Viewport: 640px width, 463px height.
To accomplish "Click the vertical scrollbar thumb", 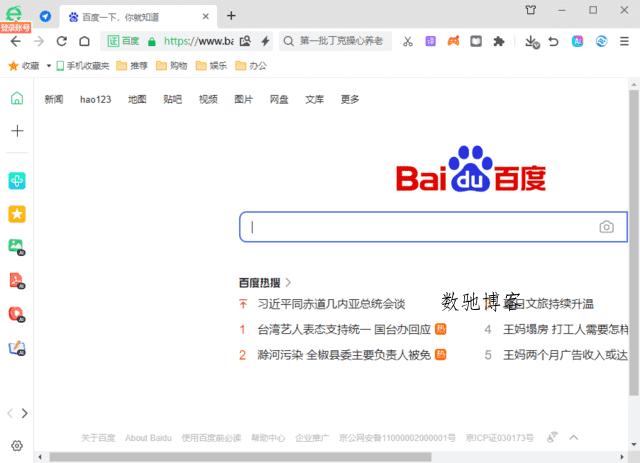I will coord(634,243).
